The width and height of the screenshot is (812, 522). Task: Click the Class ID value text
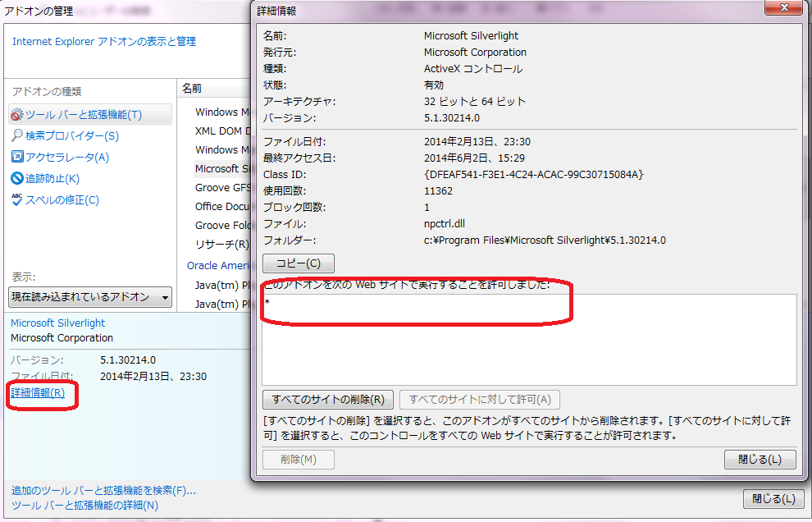[x=534, y=175]
